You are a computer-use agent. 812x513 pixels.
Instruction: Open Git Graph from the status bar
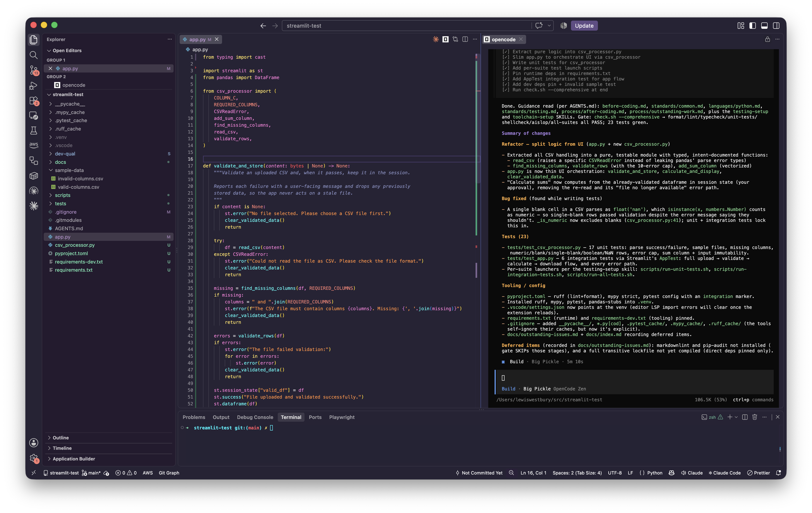click(x=169, y=473)
